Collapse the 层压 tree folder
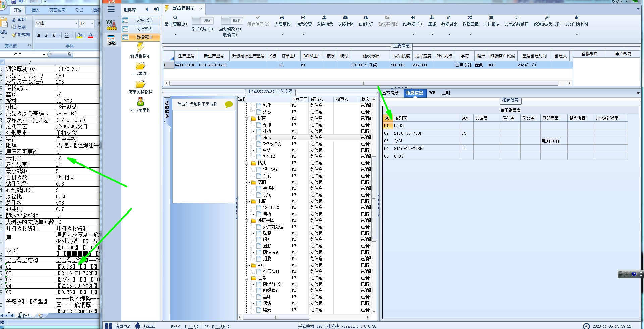Screen dimensions: 644x329 point(247,119)
